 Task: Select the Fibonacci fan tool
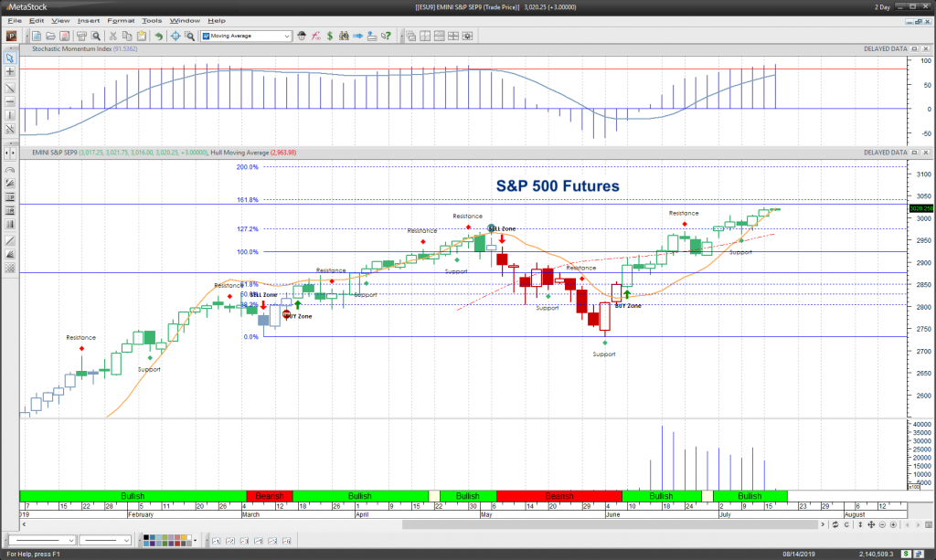coord(9,183)
